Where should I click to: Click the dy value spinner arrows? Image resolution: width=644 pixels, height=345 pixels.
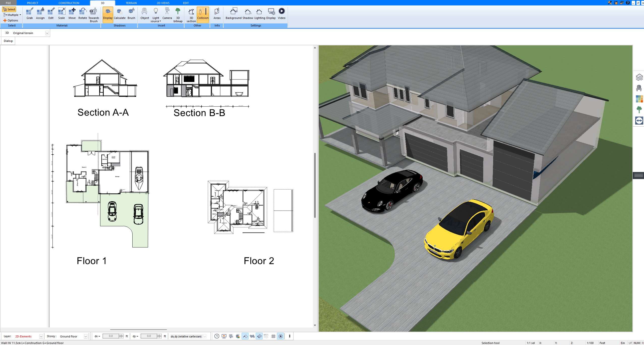(159, 336)
